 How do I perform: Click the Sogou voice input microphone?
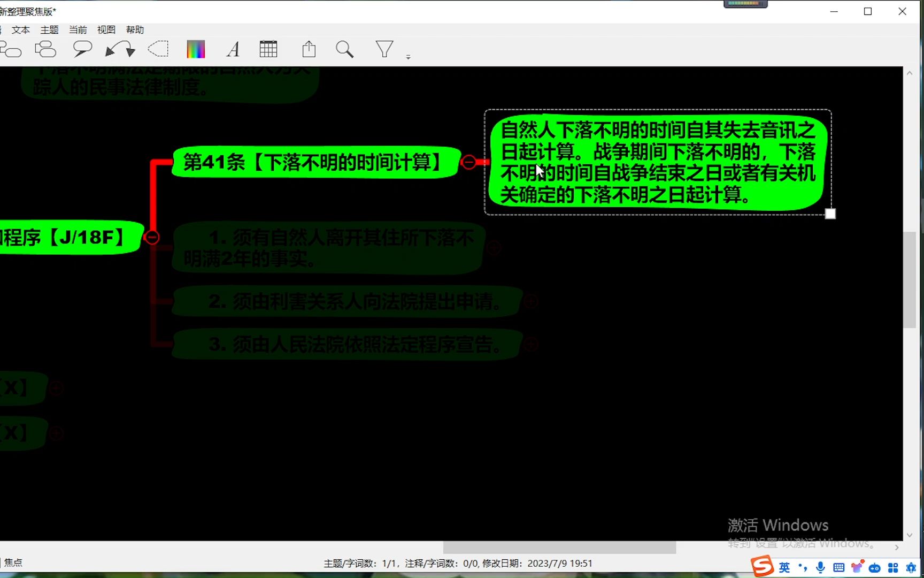tap(820, 568)
